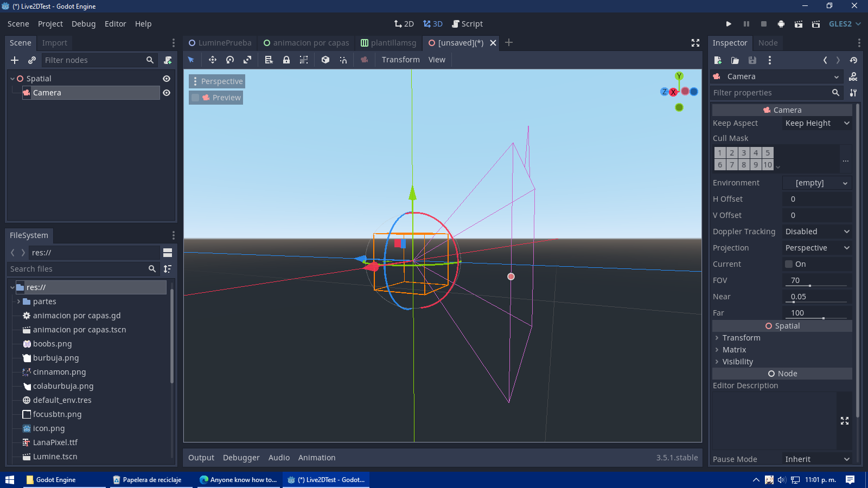868x488 pixels.
Task: Select the Rotate tool in the viewport toolbar
Action: click(229, 60)
